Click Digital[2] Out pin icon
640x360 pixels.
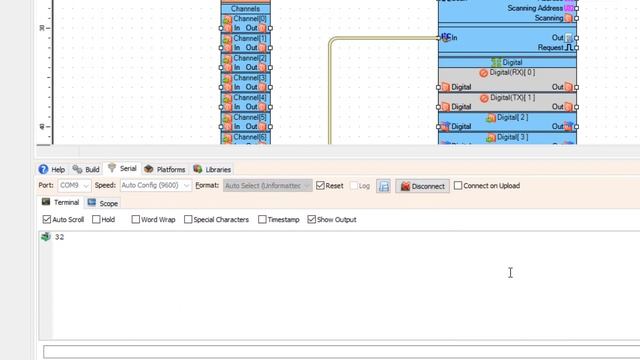coord(569,126)
